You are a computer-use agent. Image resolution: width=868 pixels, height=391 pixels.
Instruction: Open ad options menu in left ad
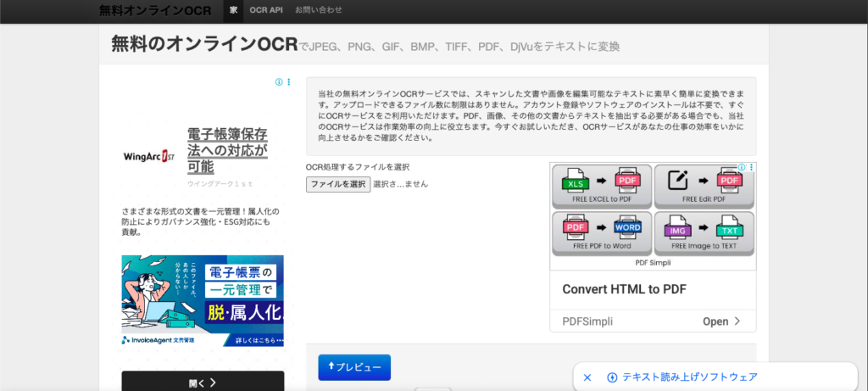point(288,82)
